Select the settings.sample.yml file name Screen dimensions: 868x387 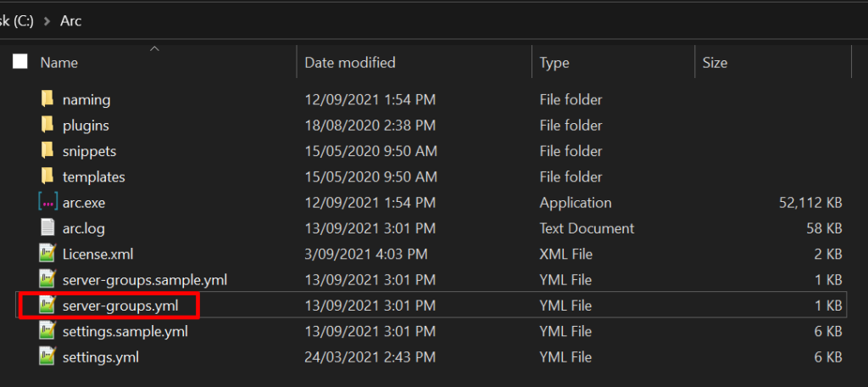125,331
